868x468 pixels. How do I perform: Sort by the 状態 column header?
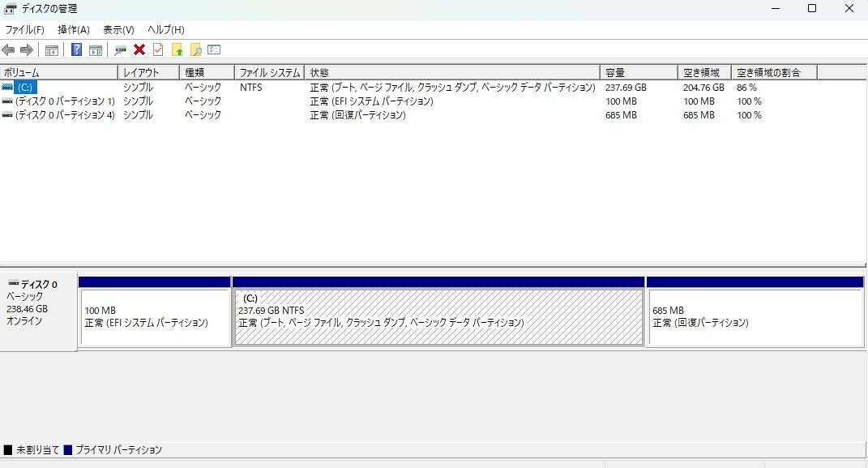click(452, 72)
